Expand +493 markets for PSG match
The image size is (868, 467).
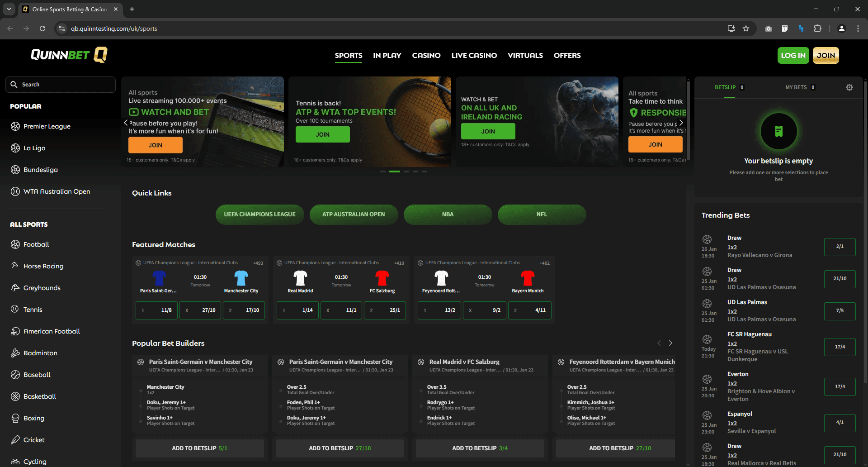click(x=258, y=263)
